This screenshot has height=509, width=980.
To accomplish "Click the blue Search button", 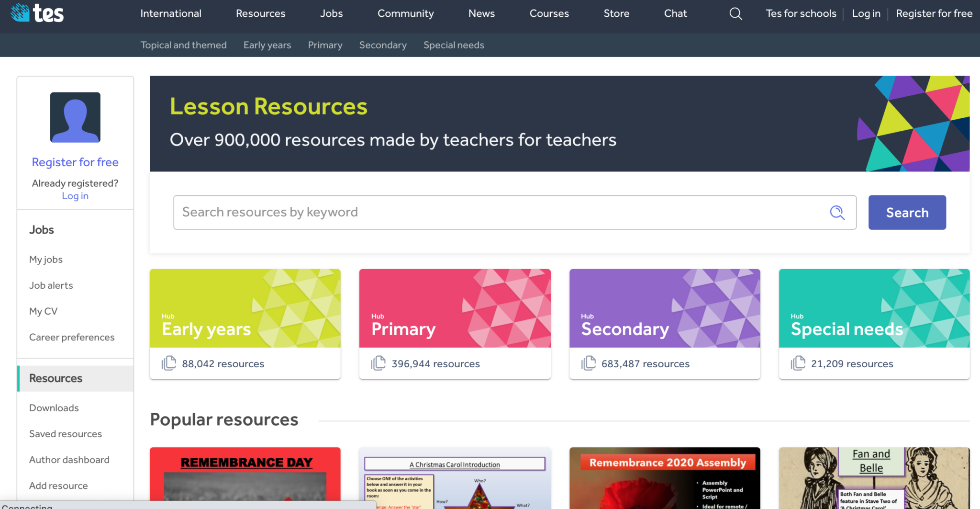I will tap(907, 212).
